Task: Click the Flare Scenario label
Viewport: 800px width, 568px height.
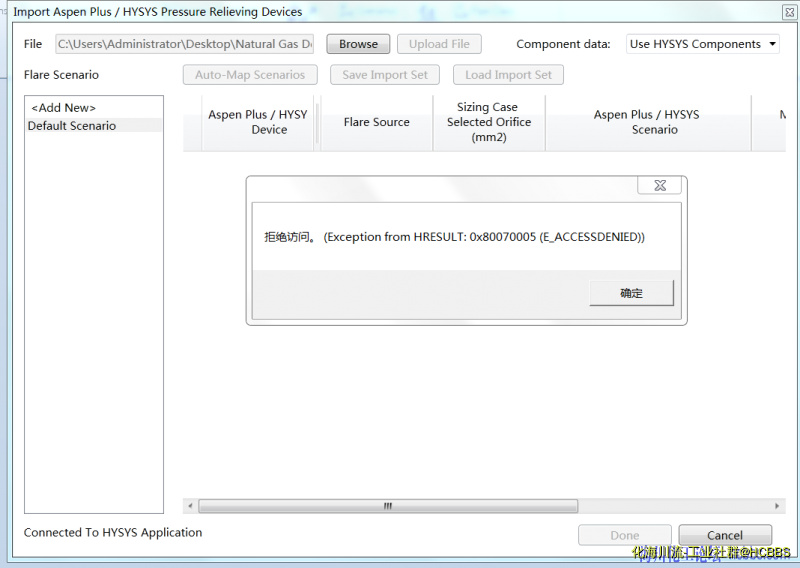Action: (x=61, y=75)
